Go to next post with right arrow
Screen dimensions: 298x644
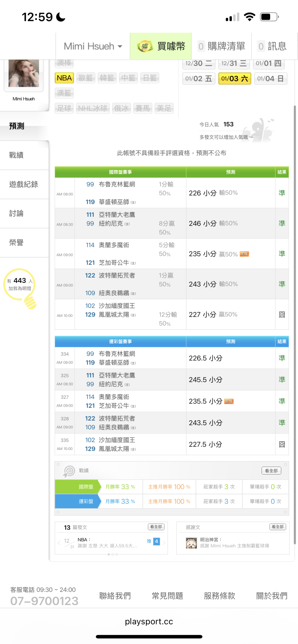[x=164, y=543]
